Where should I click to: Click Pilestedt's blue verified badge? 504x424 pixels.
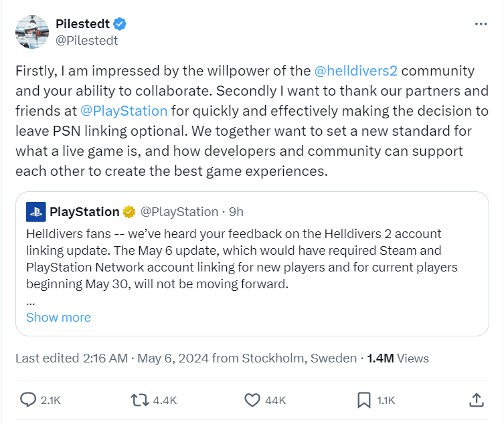tap(120, 24)
